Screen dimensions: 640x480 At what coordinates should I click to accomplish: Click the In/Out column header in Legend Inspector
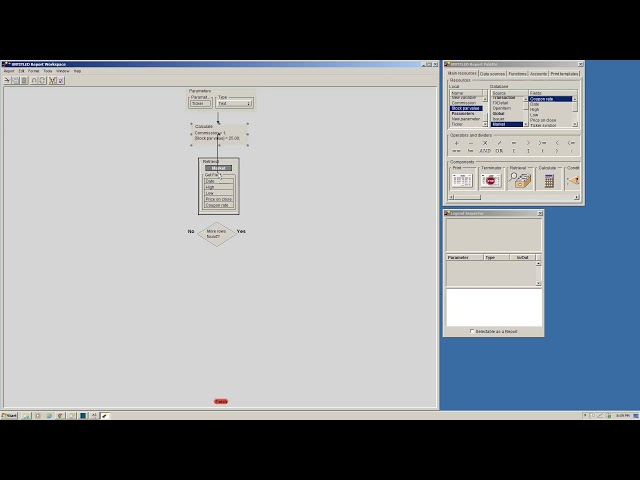point(522,258)
